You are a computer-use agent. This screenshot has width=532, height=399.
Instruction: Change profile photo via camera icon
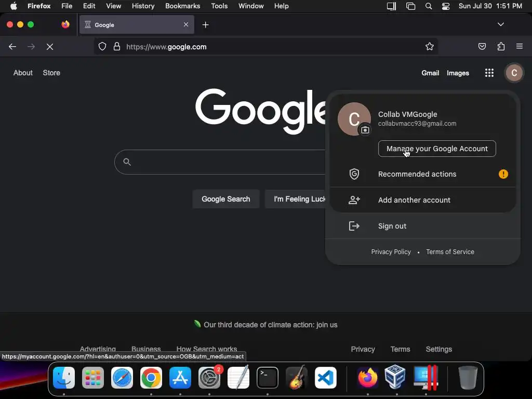pyautogui.click(x=365, y=130)
